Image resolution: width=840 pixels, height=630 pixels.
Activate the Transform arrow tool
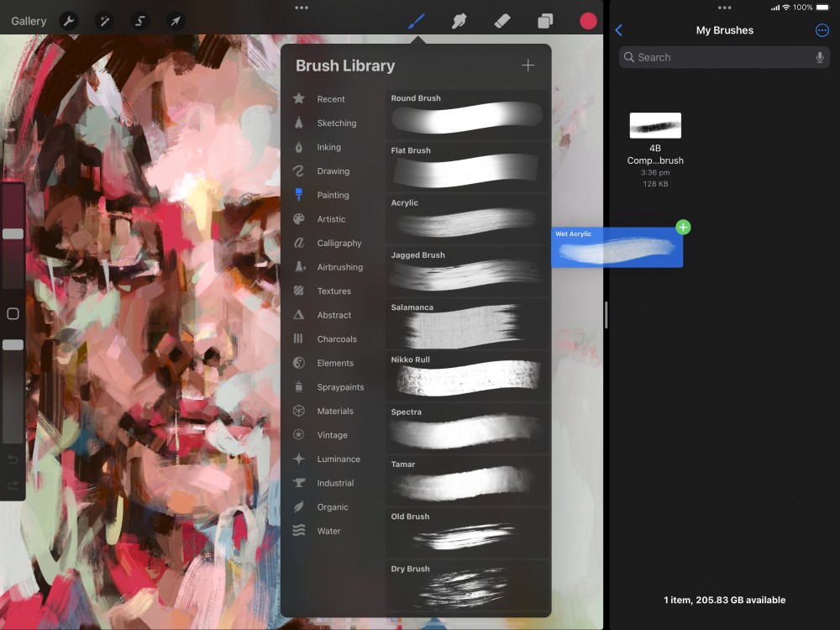click(176, 21)
